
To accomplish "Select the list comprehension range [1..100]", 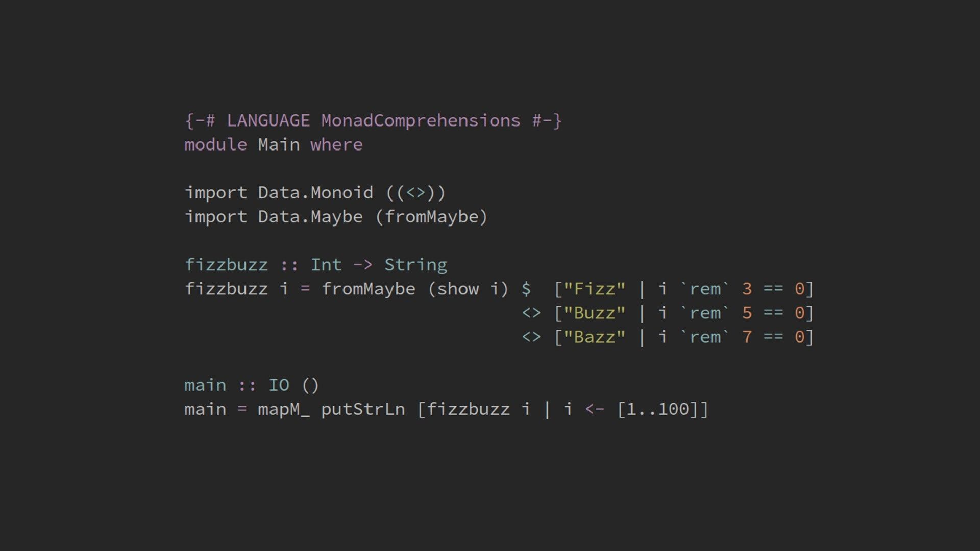I will pyautogui.click(x=658, y=409).
